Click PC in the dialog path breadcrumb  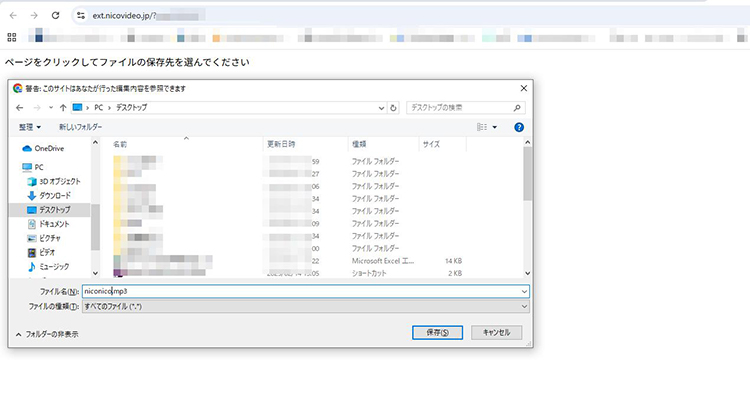99,108
